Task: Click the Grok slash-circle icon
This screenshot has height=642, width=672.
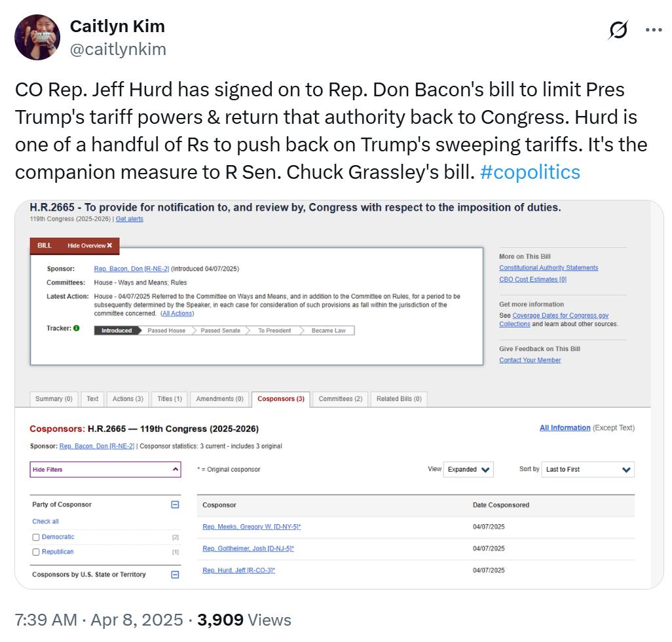Action: [618, 30]
